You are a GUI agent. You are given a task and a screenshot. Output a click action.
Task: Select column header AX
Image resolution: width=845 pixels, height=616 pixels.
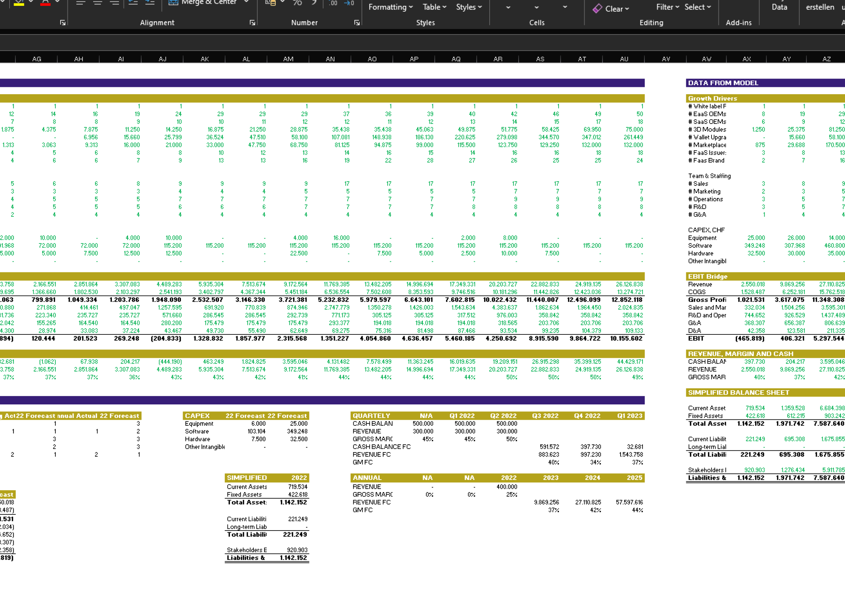[747, 59]
